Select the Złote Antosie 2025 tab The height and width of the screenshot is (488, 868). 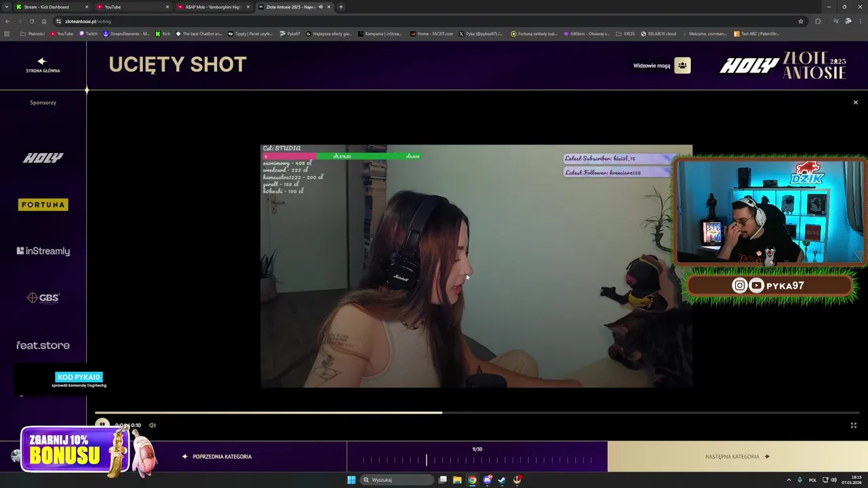pyautogui.click(x=294, y=7)
